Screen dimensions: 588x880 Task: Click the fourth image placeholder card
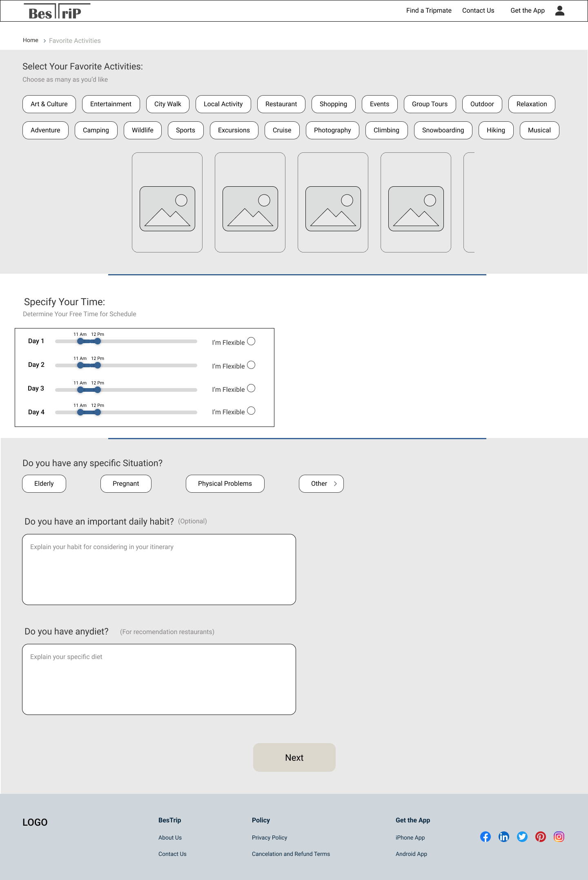(x=416, y=202)
